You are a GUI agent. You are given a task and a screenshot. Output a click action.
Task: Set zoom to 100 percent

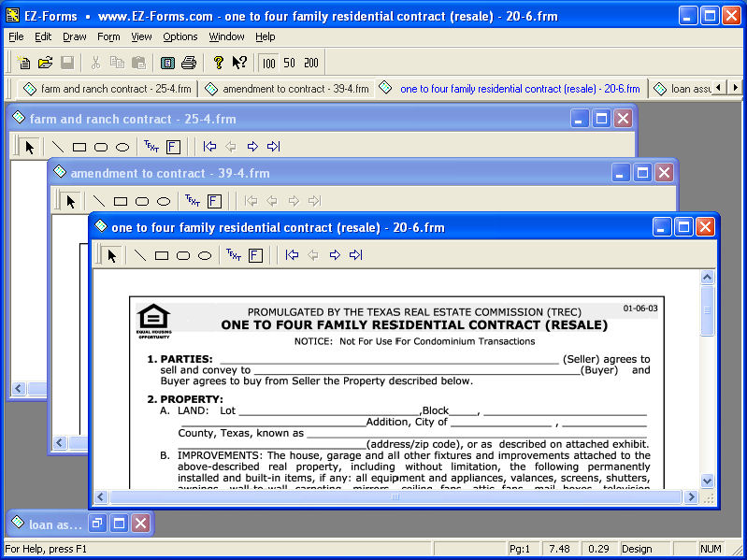point(269,63)
